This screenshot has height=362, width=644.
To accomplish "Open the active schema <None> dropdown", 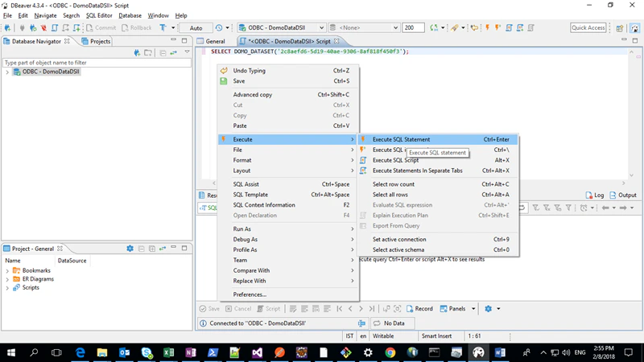I will click(364, 28).
